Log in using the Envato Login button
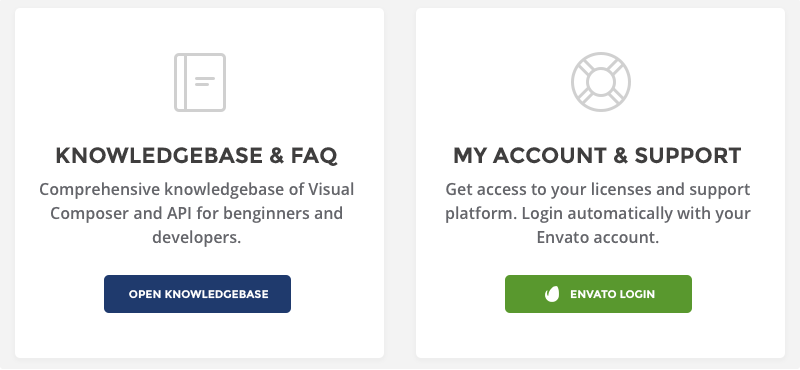The width and height of the screenshot is (800, 370). tap(598, 294)
